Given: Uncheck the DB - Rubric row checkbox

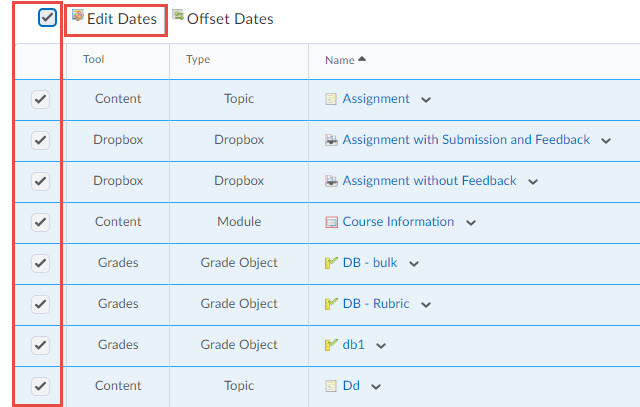Looking at the screenshot, I should point(40,304).
